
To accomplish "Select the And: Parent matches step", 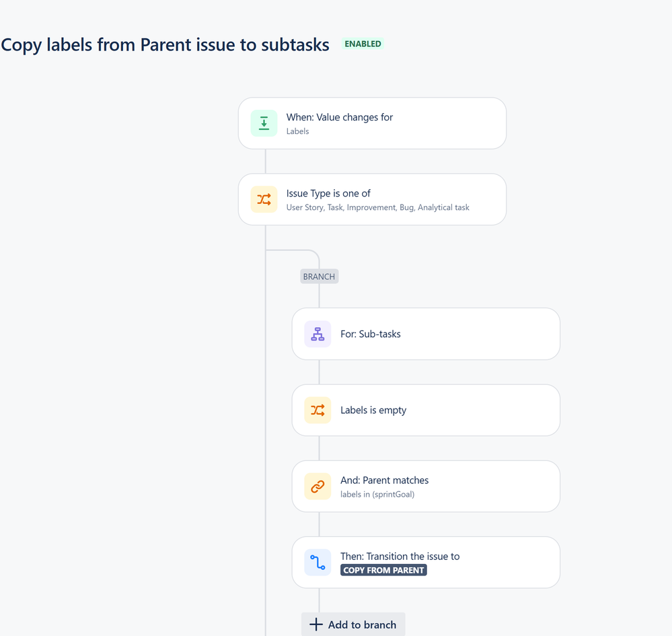I will coord(426,487).
